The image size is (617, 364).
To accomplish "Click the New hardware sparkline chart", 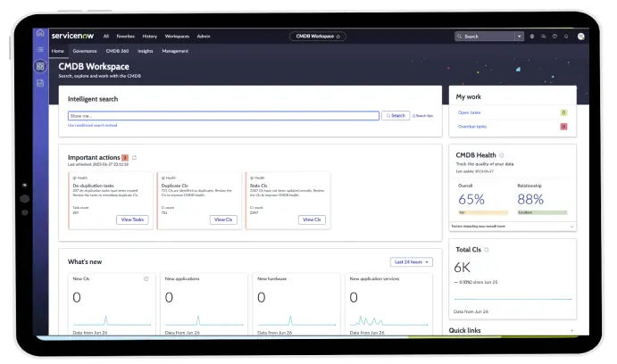I will (x=296, y=321).
